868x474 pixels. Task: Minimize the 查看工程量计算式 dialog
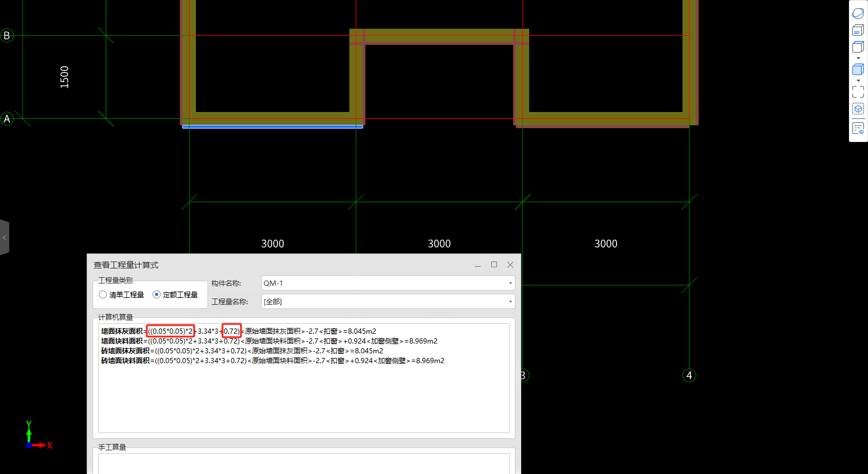(478, 265)
